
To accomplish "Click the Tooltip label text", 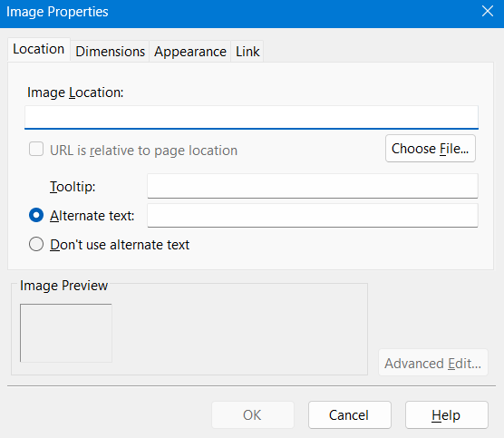I will (x=73, y=187).
